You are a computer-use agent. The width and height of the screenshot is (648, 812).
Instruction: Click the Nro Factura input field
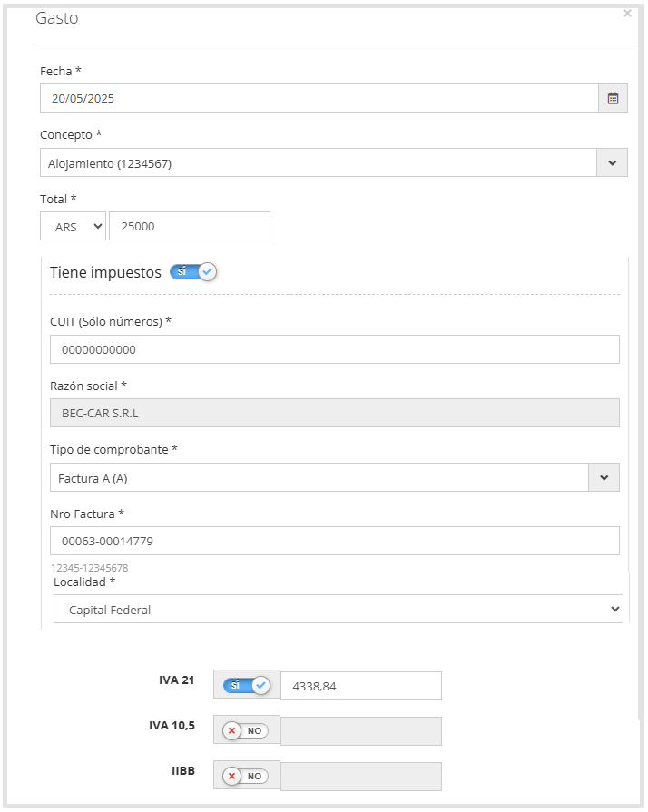click(x=335, y=541)
